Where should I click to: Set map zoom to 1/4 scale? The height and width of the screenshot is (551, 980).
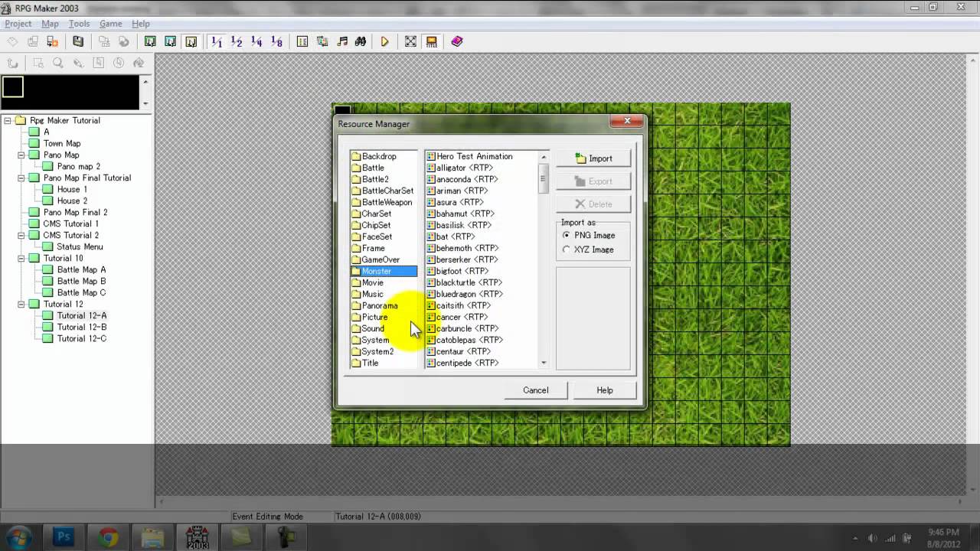coord(256,41)
